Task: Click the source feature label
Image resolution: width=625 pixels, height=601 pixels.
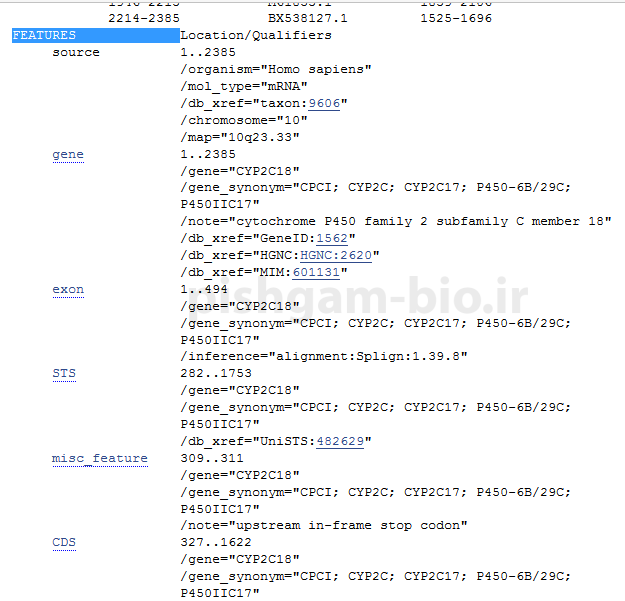Action: click(76, 53)
